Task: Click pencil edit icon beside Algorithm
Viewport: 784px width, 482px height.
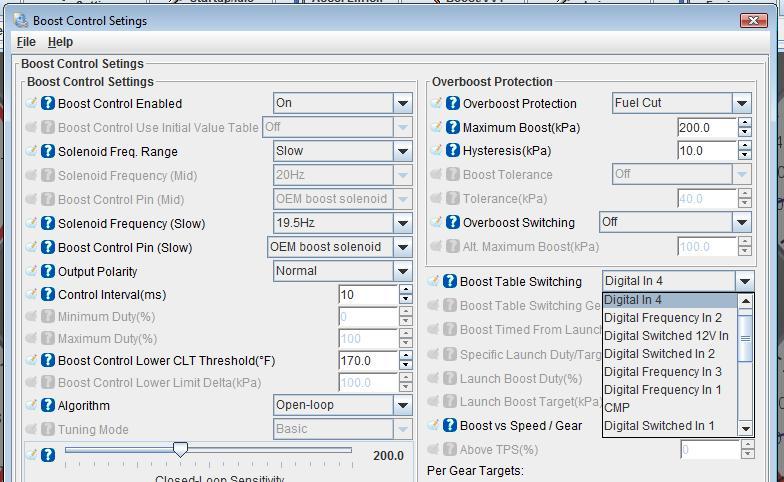Action: point(32,404)
